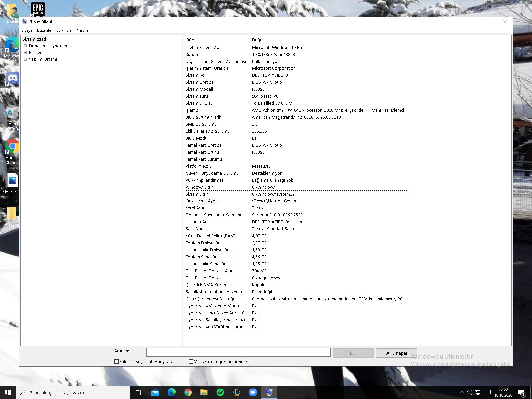This screenshot has width=532, height=399.
Task: Expand Yazılım Ortamı tree node
Action: click(25, 59)
